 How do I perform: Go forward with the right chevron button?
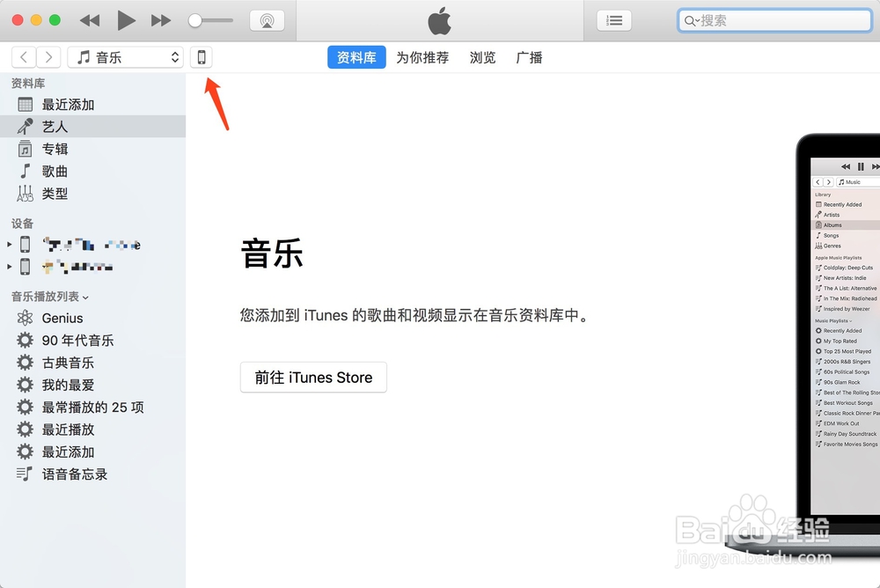[x=48, y=57]
